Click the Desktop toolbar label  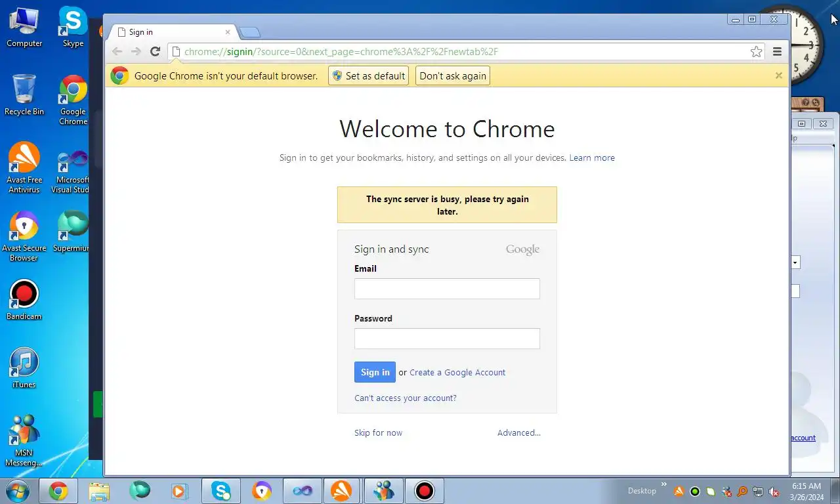coord(642,491)
